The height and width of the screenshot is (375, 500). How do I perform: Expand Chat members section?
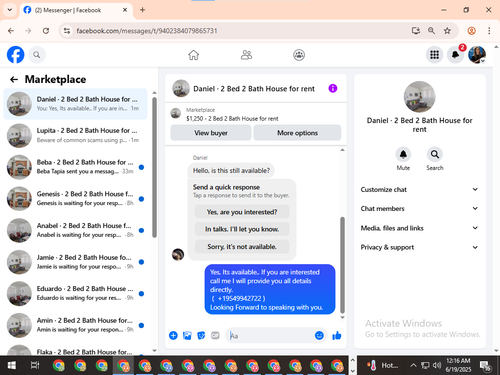point(419,209)
